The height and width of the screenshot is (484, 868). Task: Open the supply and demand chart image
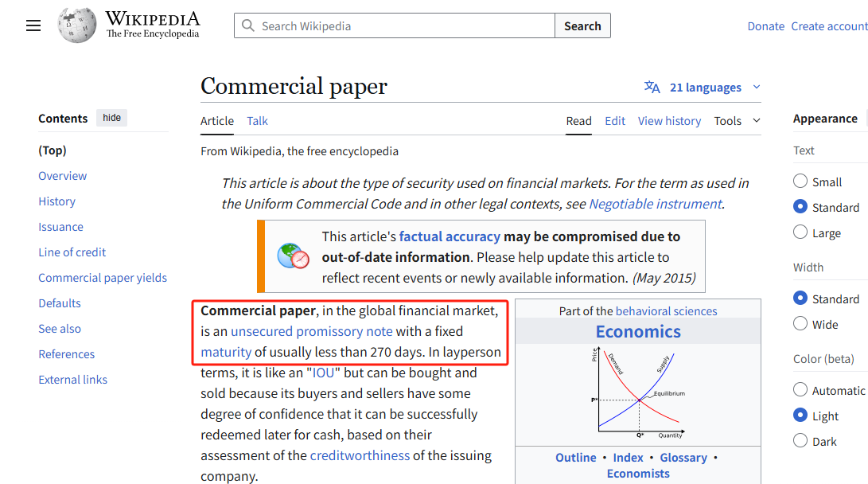coord(638,393)
